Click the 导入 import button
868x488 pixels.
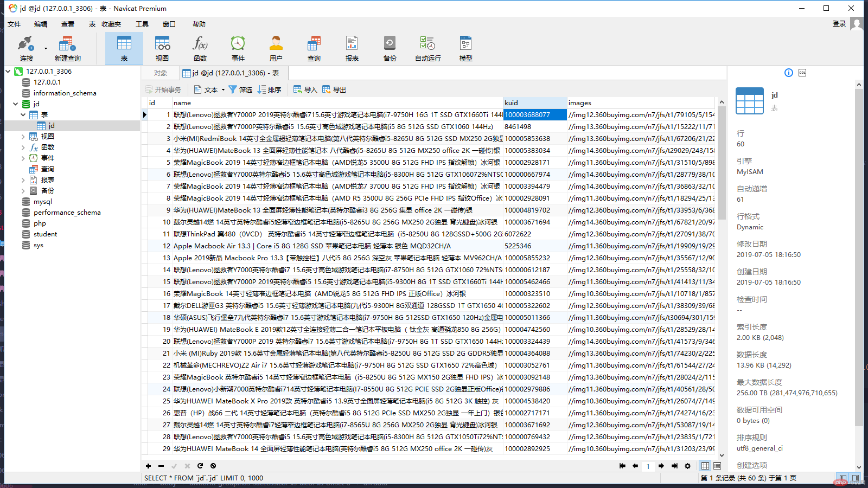305,90
